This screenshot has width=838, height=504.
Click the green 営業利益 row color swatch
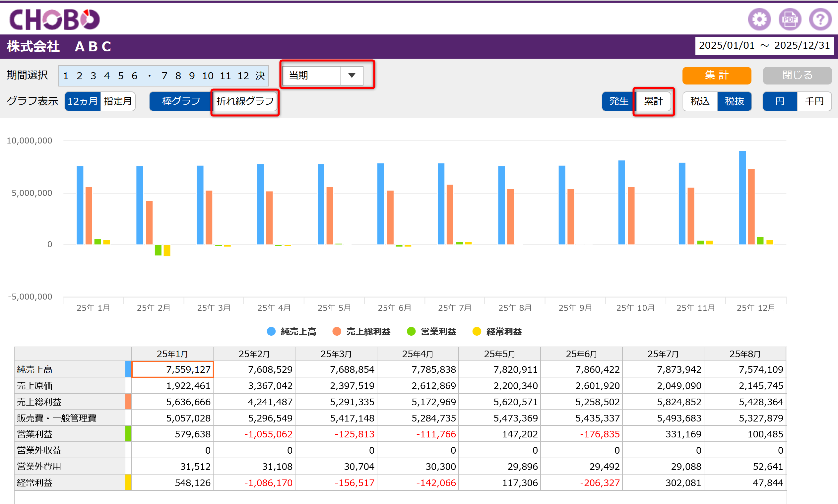pyautogui.click(x=128, y=434)
